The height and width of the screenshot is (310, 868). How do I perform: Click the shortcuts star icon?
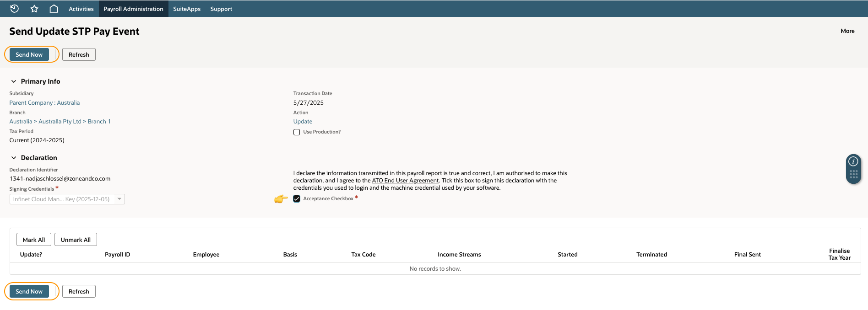point(34,9)
